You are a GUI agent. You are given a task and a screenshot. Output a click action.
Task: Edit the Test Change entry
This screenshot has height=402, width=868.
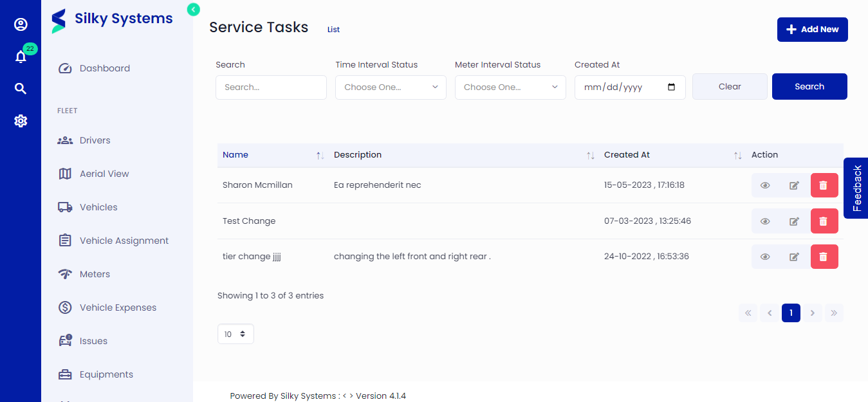(x=794, y=221)
